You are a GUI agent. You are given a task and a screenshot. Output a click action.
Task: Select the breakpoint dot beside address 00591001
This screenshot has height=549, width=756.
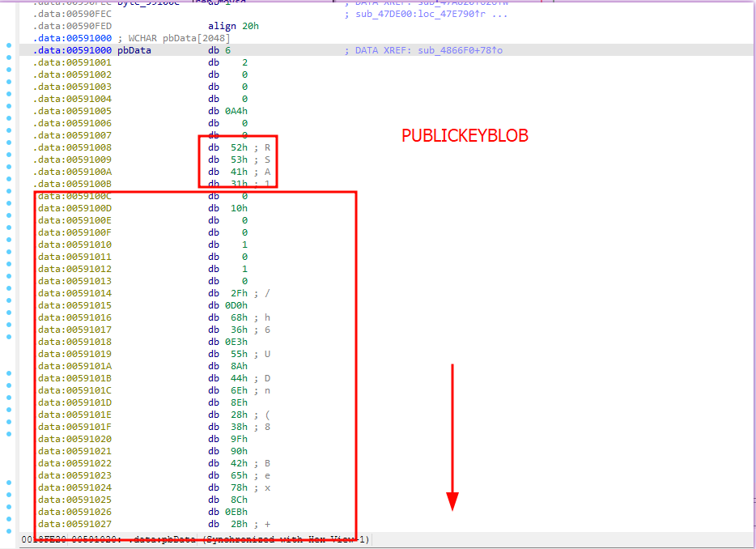coord(9,57)
